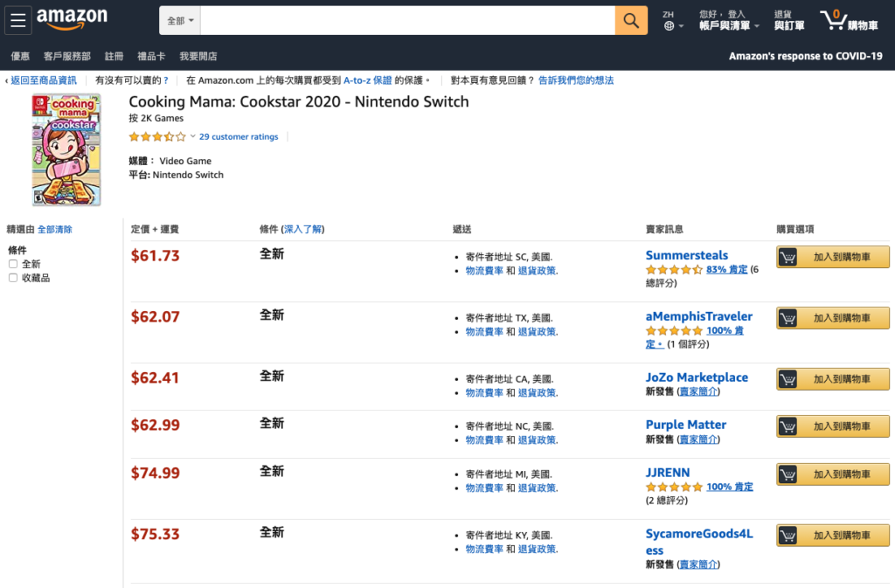This screenshot has height=588, width=895.
Task: View JJRENN 100% 肯定 rating link
Action: pyautogui.click(x=730, y=487)
